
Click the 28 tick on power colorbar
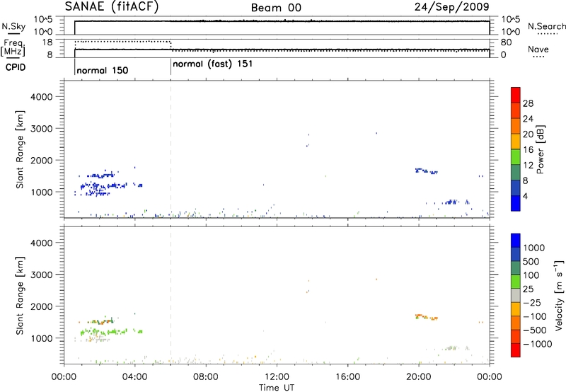point(528,103)
